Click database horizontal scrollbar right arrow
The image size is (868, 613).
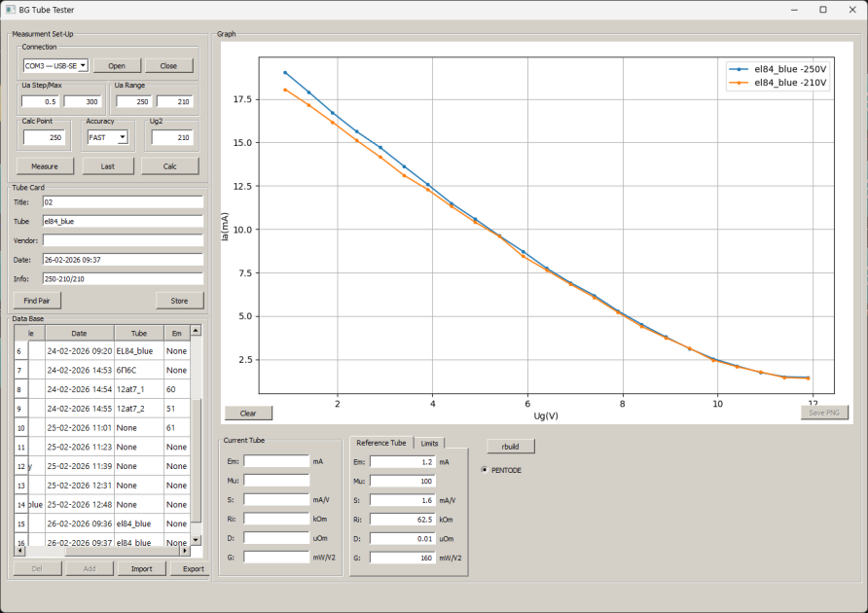[185, 551]
